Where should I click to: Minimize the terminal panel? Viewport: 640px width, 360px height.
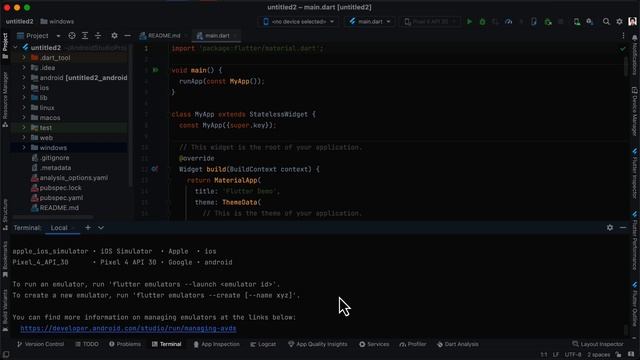click(x=623, y=227)
